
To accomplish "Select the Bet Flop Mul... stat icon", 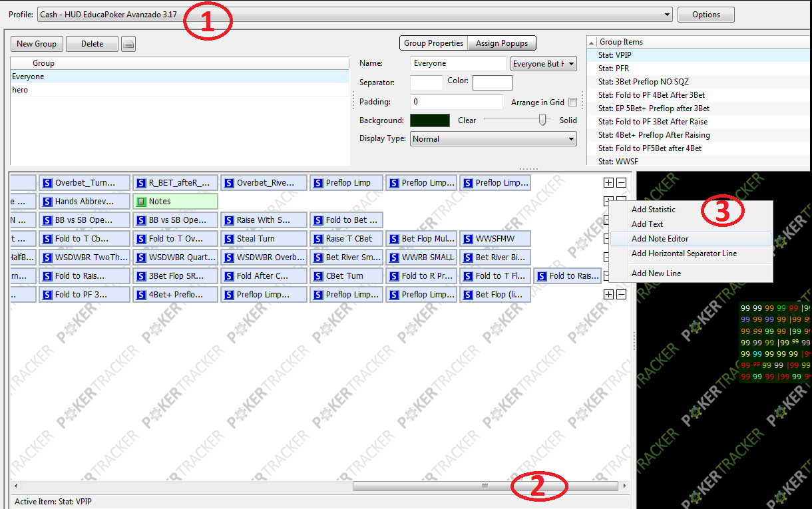I will point(393,239).
